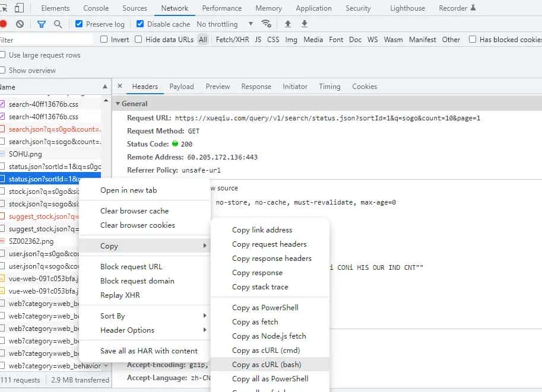This screenshot has width=542, height=392.
Task: Open network conditions wifi icon
Action: pos(267,24)
